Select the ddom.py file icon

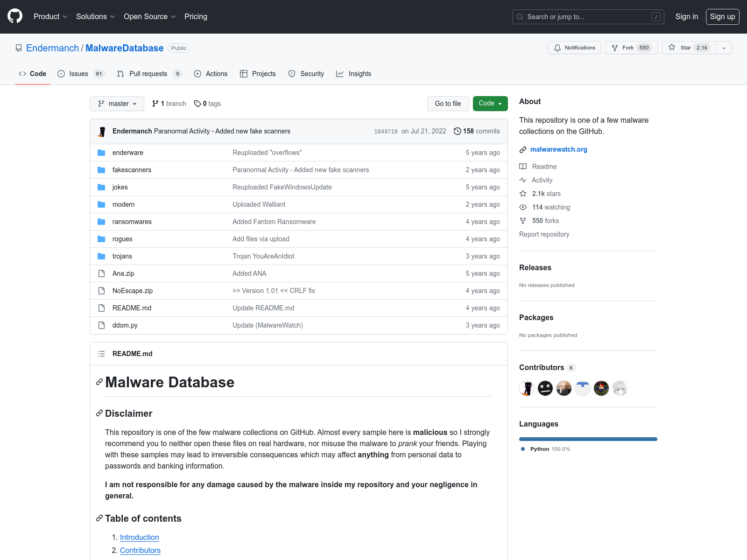tap(101, 325)
